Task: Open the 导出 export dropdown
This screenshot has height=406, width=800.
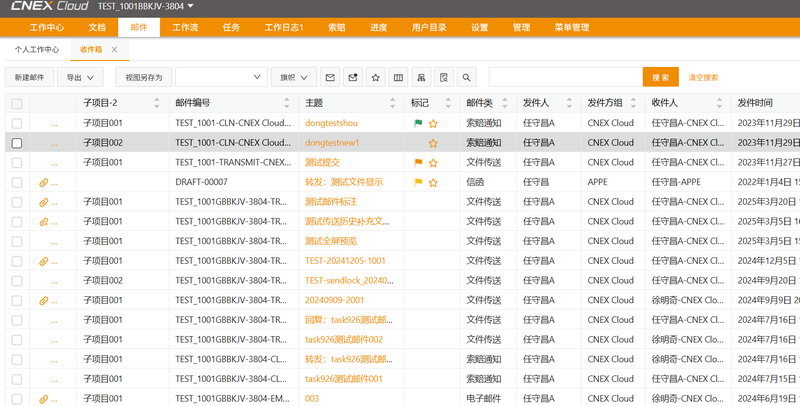Action: [81, 77]
